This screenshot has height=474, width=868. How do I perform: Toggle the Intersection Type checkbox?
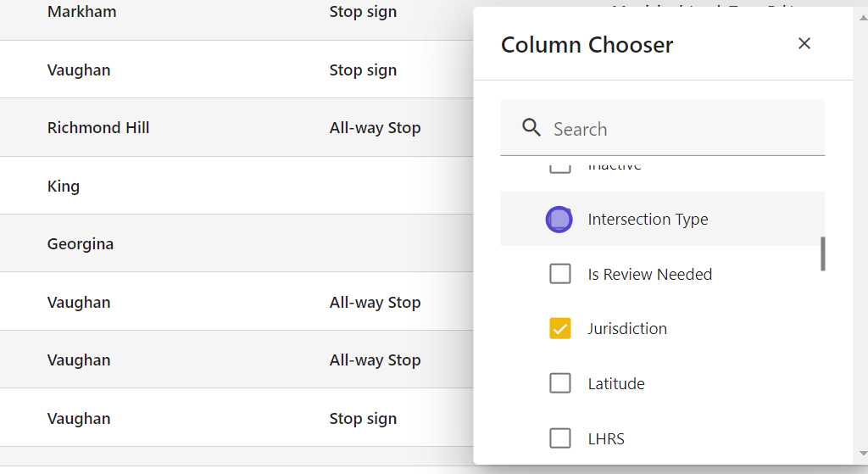(559, 220)
